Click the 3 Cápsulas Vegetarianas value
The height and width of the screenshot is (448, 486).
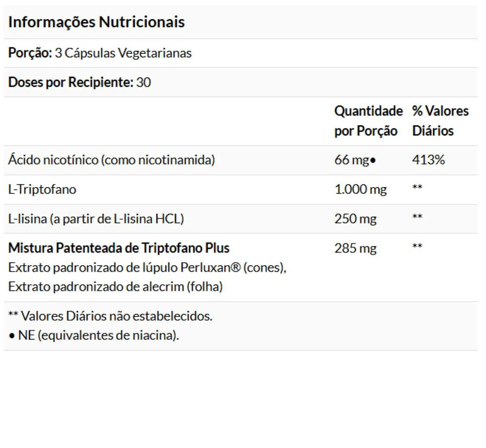click(x=123, y=53)
